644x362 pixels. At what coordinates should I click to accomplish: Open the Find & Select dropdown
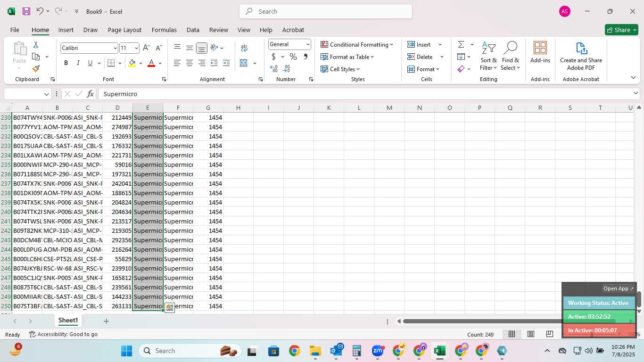coord(511,56)
